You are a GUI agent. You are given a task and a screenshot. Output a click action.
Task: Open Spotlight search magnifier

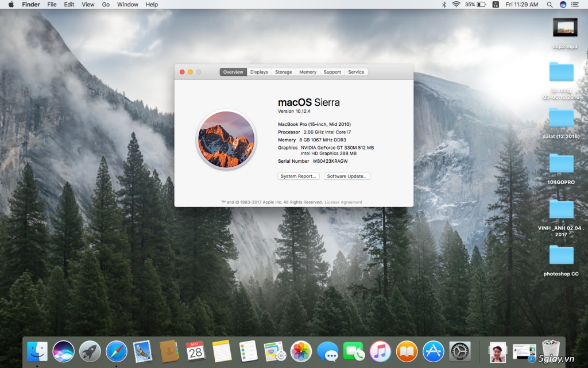(x=550, y=5)
